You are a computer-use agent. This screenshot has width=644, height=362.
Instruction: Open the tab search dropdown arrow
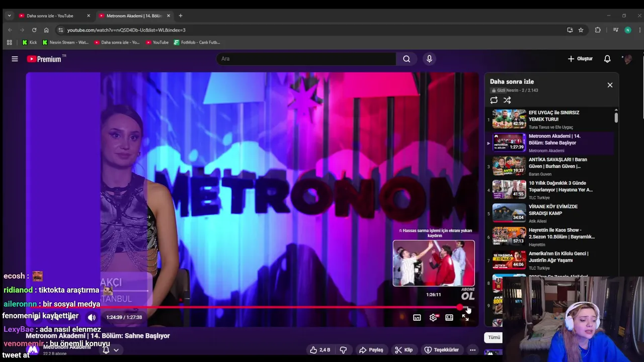click(x=9, y=16)
